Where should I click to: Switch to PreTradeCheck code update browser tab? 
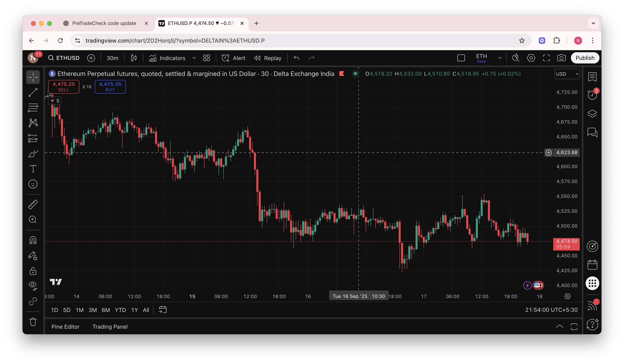[104, 23]
